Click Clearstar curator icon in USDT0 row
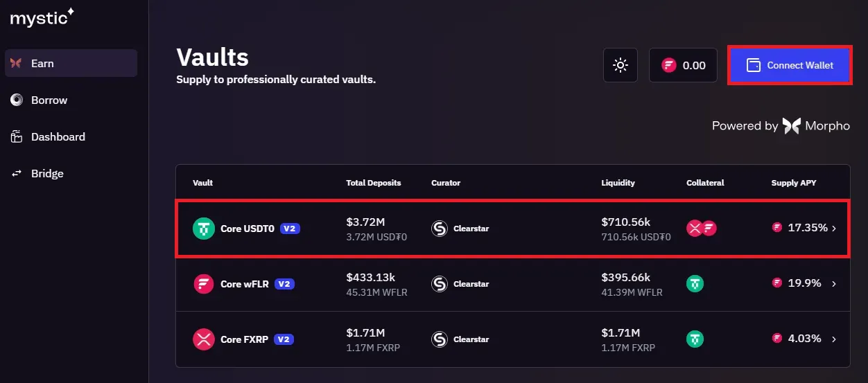 (440, 228)
